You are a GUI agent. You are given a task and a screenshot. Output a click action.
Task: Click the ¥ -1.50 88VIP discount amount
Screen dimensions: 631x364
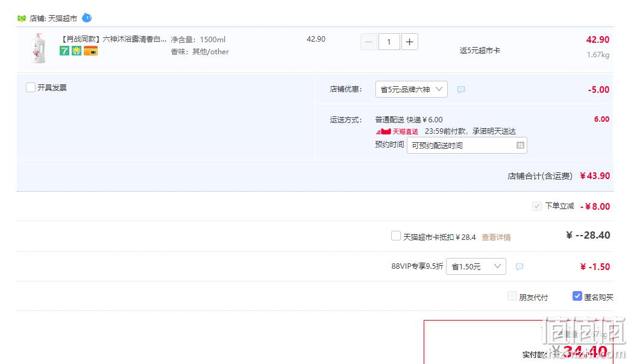[595, 266]
